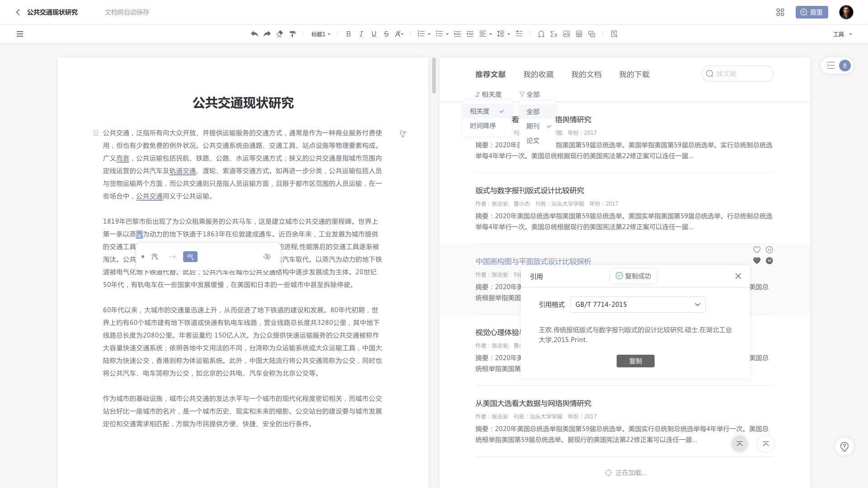Open the outline badge showing 8

(x=837, y=66)
